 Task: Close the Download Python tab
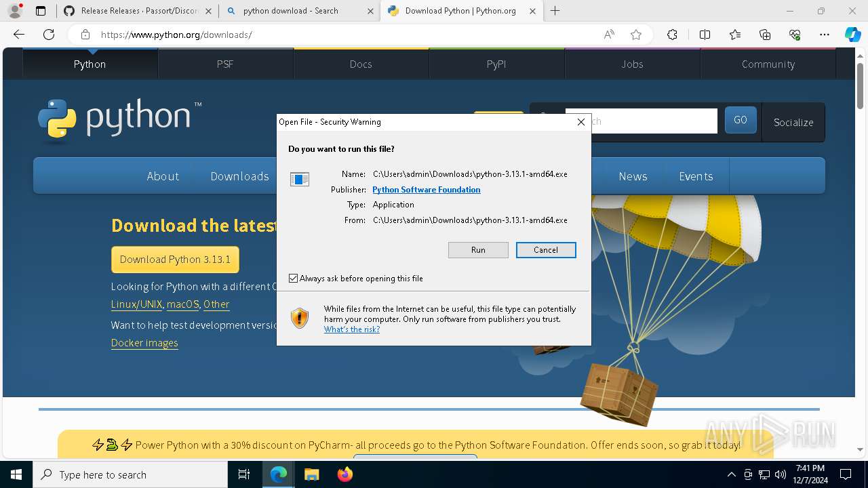(532, 11)
